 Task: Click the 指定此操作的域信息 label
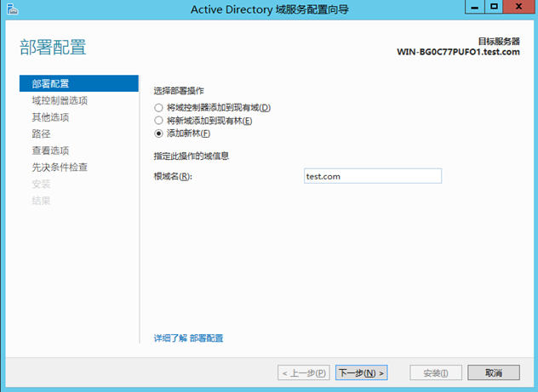192,156
